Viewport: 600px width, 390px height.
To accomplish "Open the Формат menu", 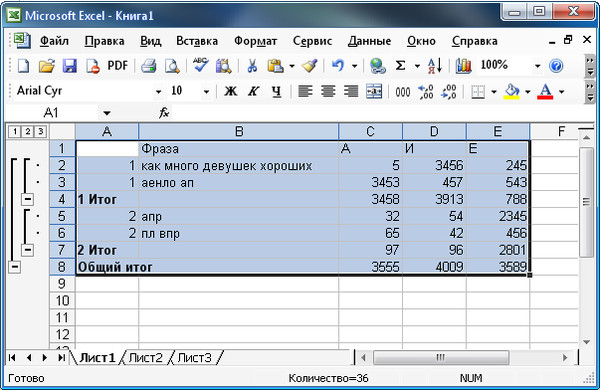I will tap(255, 41).
